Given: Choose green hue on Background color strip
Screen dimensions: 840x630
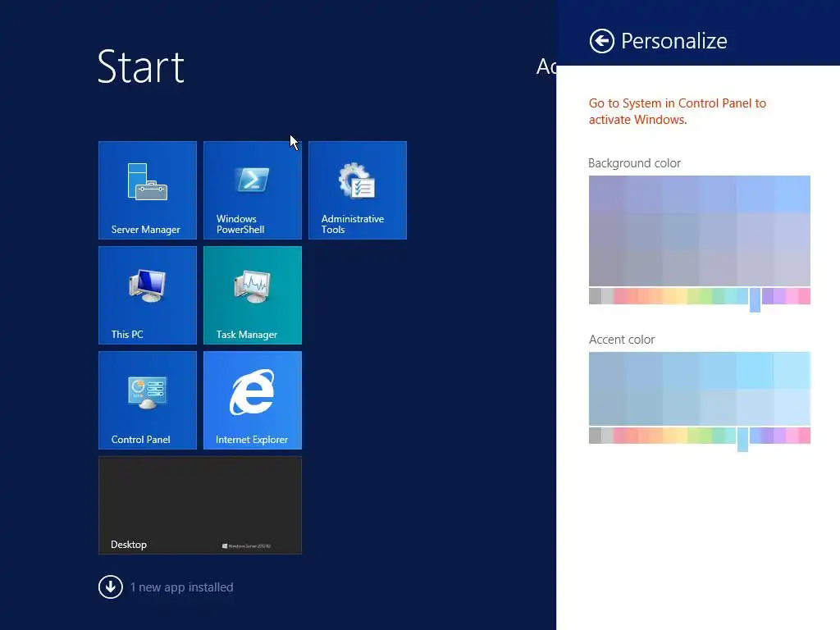Looking at the screenshot, I should (x=705, y=296).
